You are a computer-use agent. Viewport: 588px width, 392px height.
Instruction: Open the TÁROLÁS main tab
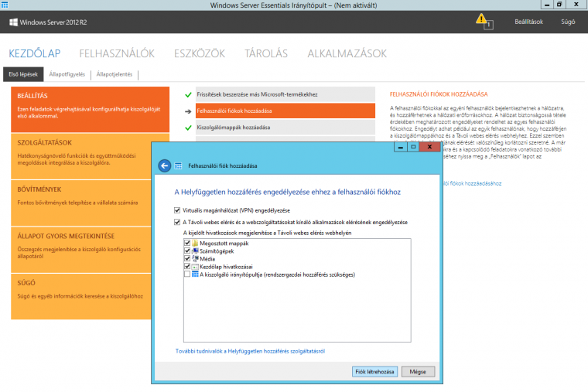click(266, 53)
